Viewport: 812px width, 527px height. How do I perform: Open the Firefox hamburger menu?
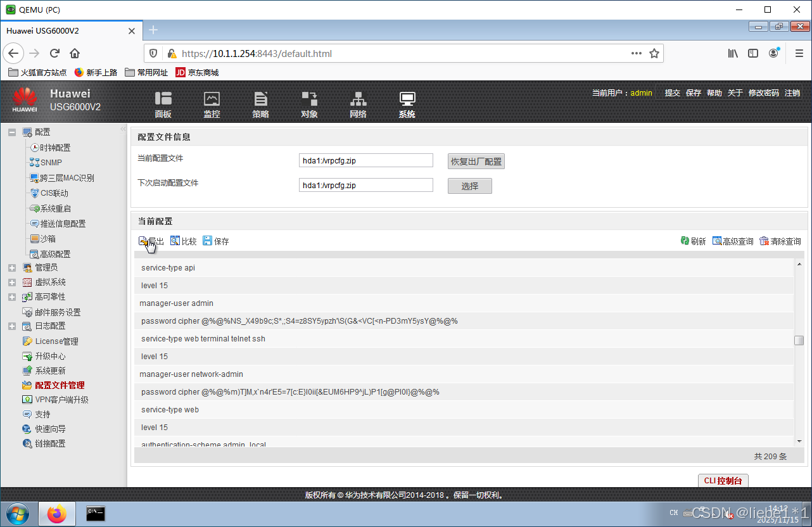click(799, 53)
